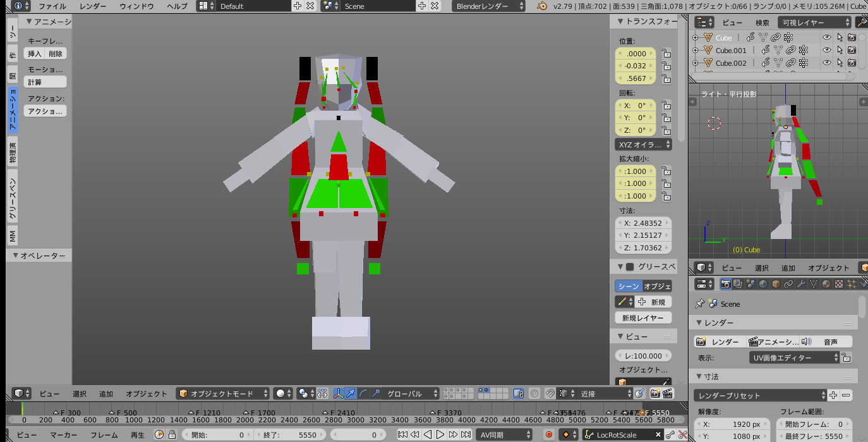The height and width of the screenshot is (442, 868).
Task: Toggle visibility eye for Cube
Action: (826, 37)
